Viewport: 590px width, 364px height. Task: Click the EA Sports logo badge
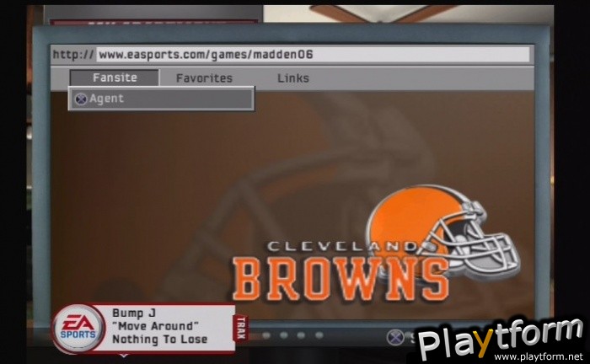pyautogui.click(x=78, y=329)
